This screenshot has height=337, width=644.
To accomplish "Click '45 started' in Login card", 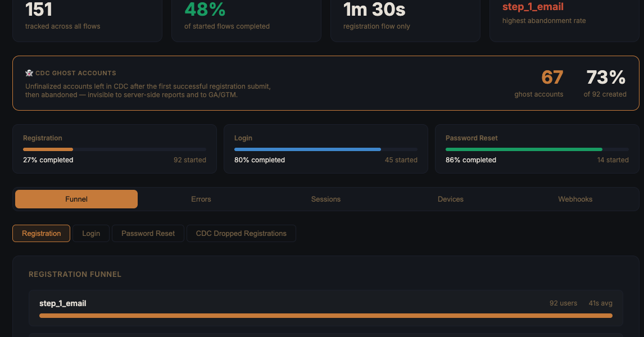I will (401, 160).
